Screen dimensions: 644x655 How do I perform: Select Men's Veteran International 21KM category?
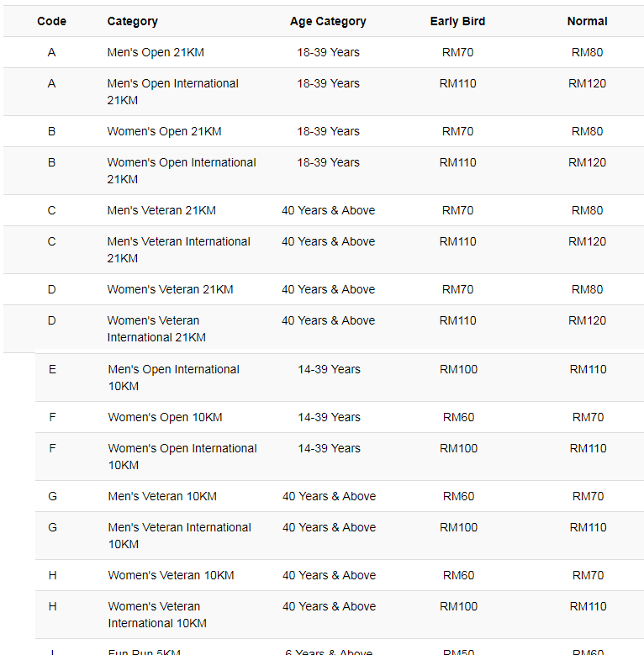[x=178, y=250]
